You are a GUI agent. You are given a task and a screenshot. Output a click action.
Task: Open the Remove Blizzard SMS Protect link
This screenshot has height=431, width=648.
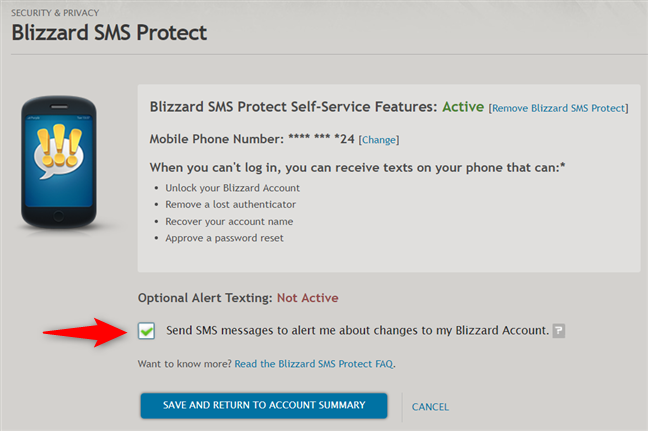pyautogui.click(x=558, y=108)
